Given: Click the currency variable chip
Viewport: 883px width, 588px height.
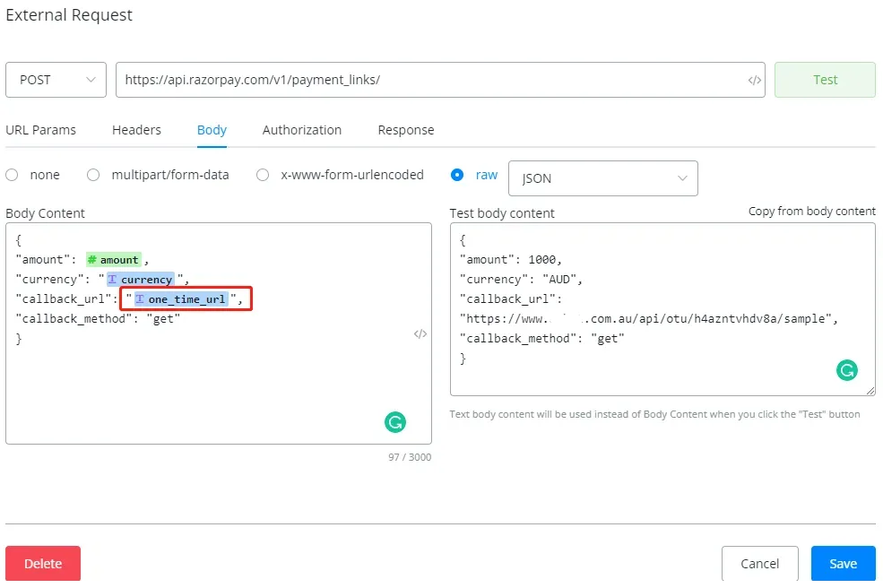Looking at the screenshot, I should click(x=140, y=280).
